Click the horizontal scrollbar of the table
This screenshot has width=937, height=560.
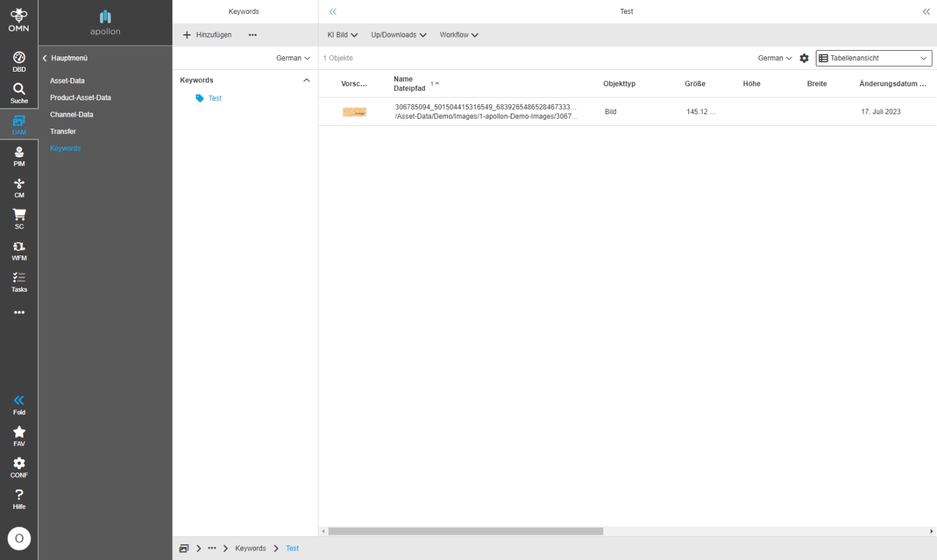466,531
